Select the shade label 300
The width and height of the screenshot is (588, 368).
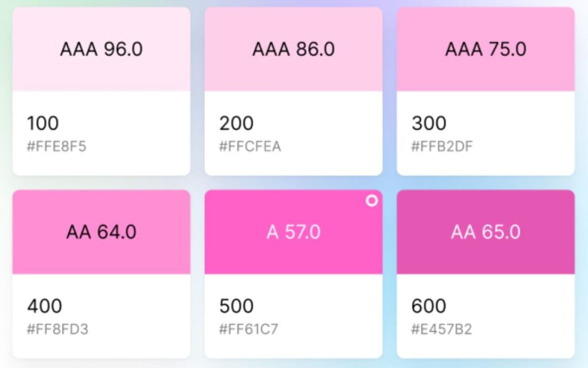429,123
